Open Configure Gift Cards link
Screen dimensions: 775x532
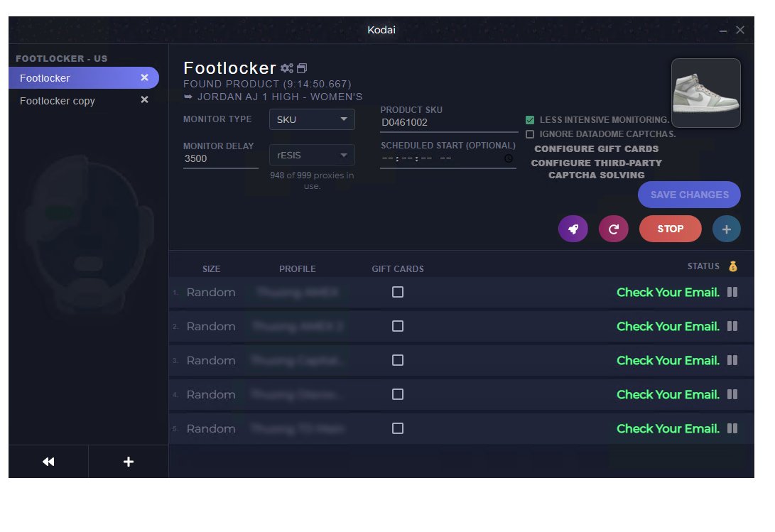tap(597, 149)
